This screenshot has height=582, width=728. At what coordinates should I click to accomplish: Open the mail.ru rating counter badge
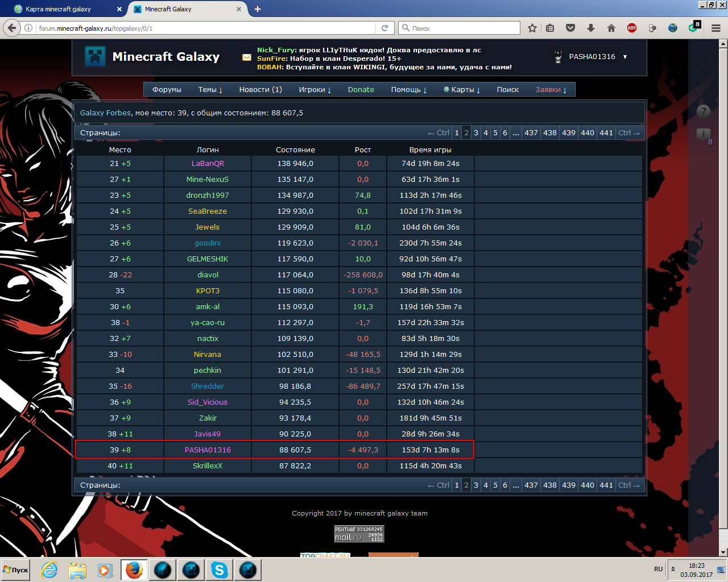point(359,534)
